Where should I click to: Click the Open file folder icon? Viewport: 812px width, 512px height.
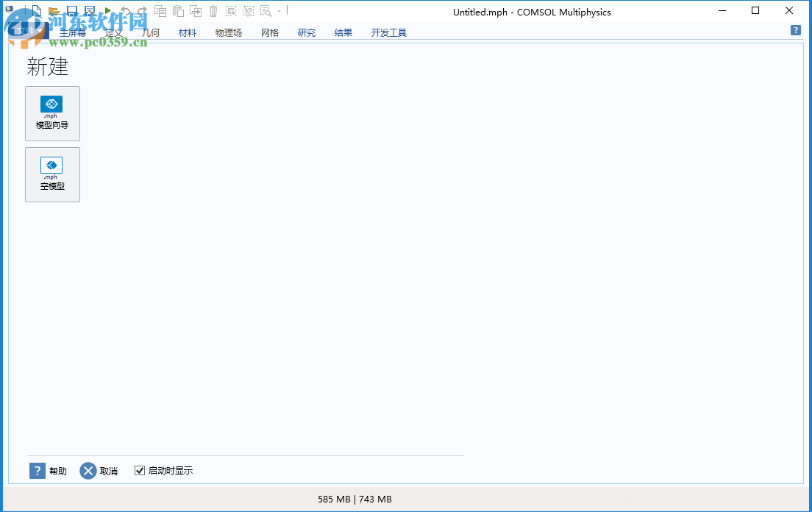click(x=53, y=11)
